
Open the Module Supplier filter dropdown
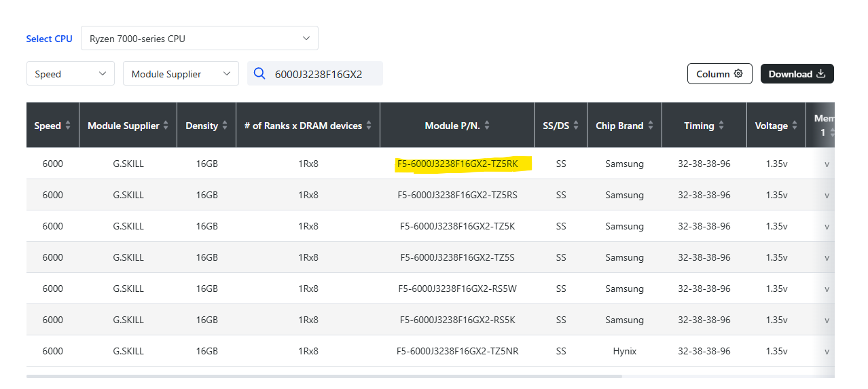tap(180, 74)
